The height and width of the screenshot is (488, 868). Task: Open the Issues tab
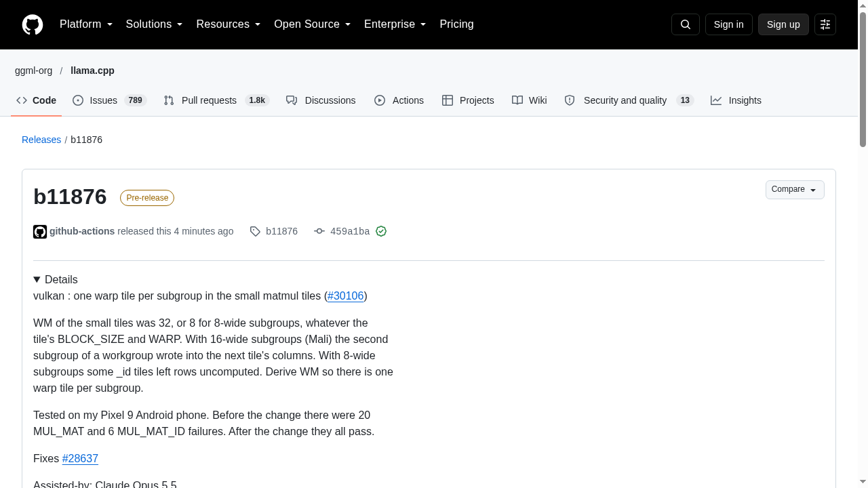click(109, 100)
